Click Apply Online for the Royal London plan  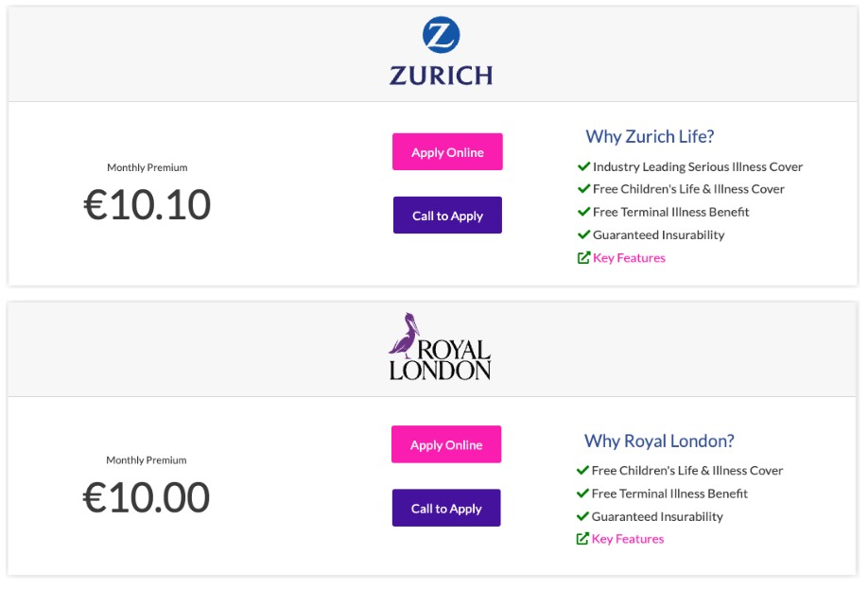[446, 444]
